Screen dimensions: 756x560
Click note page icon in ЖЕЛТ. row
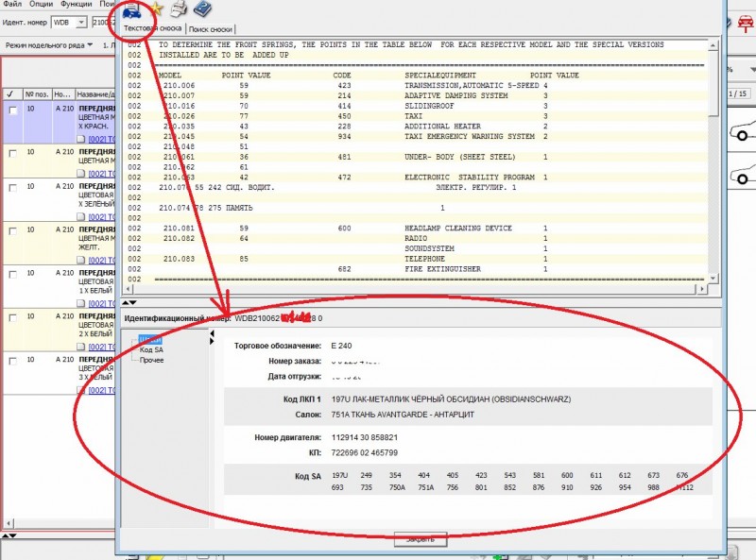81,261
